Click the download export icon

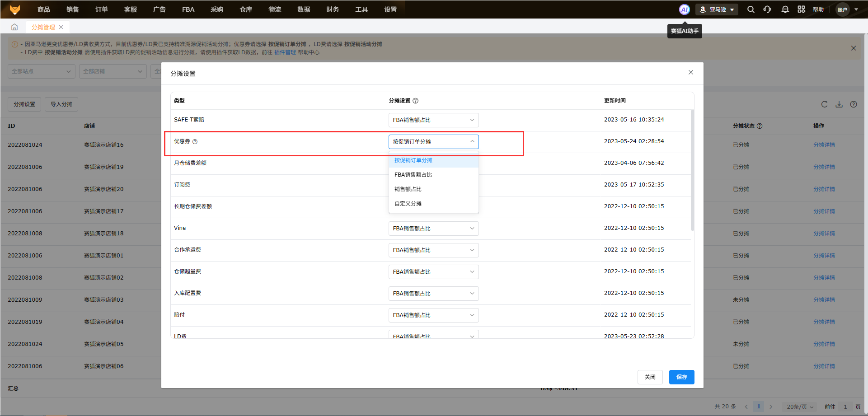tap(839, 104)
